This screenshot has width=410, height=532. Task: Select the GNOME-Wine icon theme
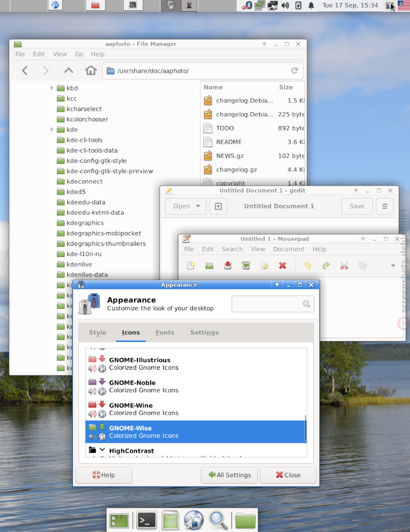click(x=196, y=409)
